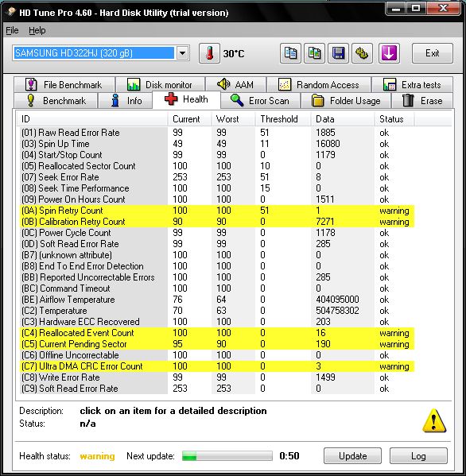Select the SAMSUNG HD322HJ drive field
The image size is (466, 476).
tap(94, 53)
